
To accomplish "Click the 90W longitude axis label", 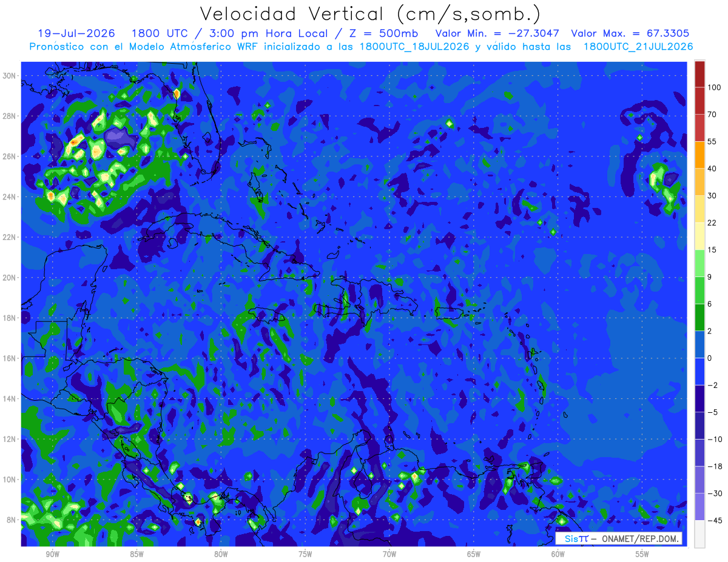I will pyautogui.click(x=52, y=554).
